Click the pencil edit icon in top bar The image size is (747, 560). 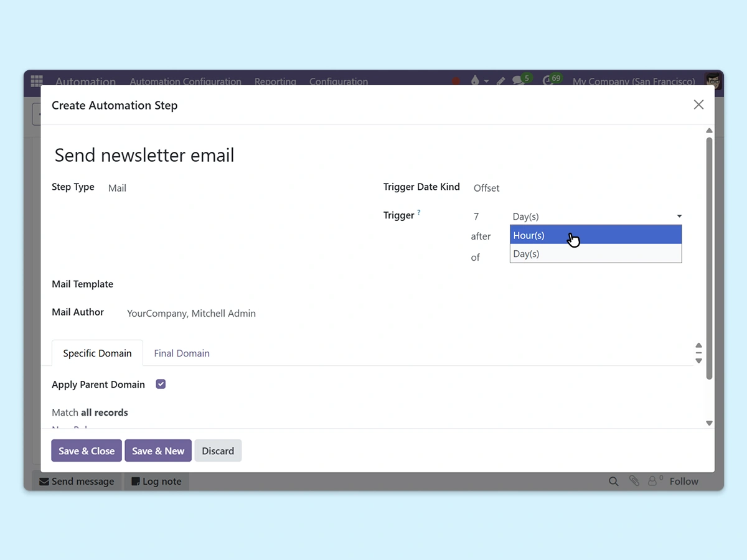click(500, 82)
